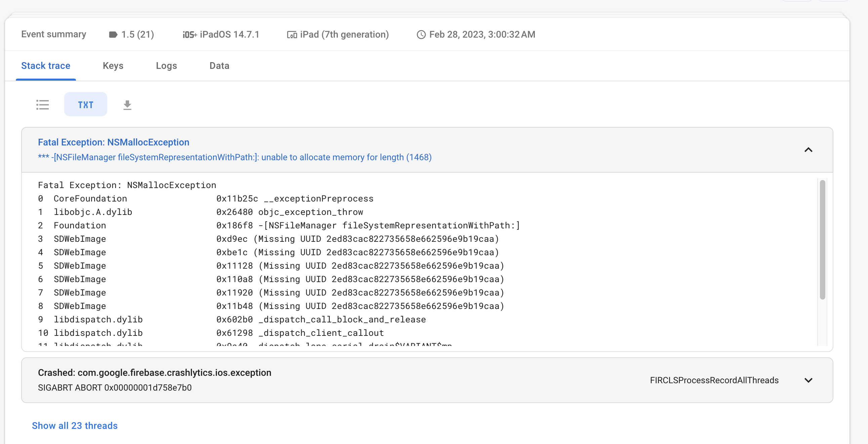
Task: Click the version 1.5 (21) tag icon
Action: pyautogui.click(x=113, y=34)
